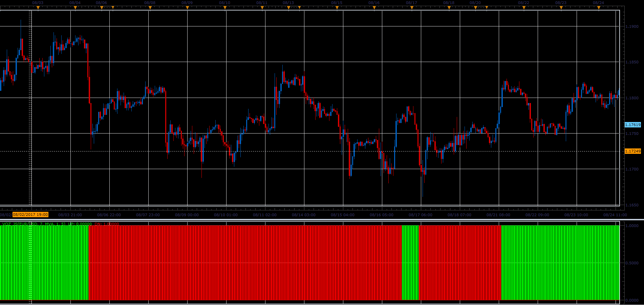Click the 08/03 21:00 time axis label
644x305 pixels.
point(70,215)
